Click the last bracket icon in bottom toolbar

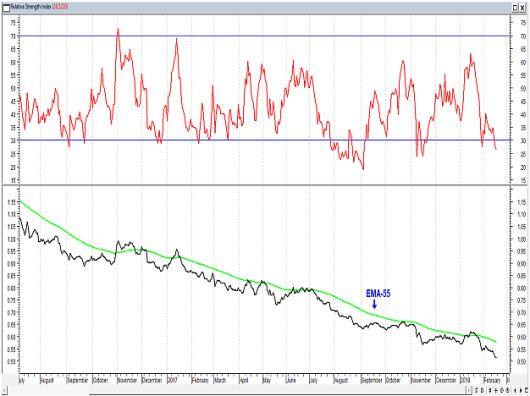pyautogui.click(x=526, y=390)
